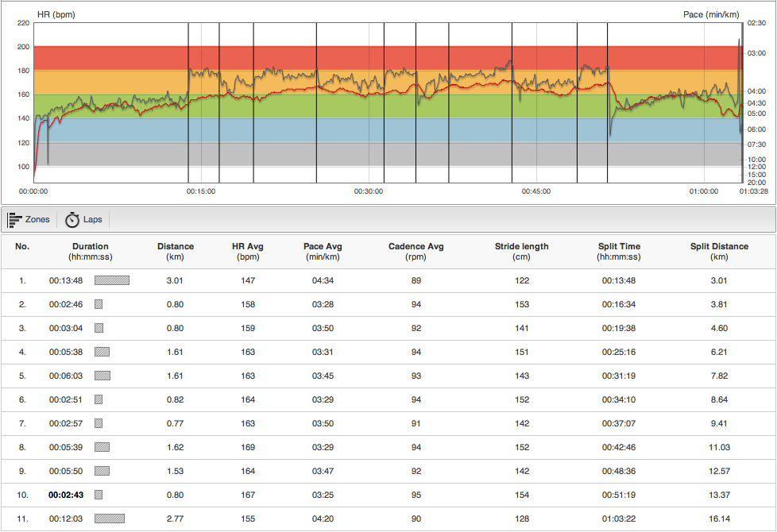777x532 pixels.
Task: Click the 00:30:00 time axis label
Action: click(x=369, y=191)
